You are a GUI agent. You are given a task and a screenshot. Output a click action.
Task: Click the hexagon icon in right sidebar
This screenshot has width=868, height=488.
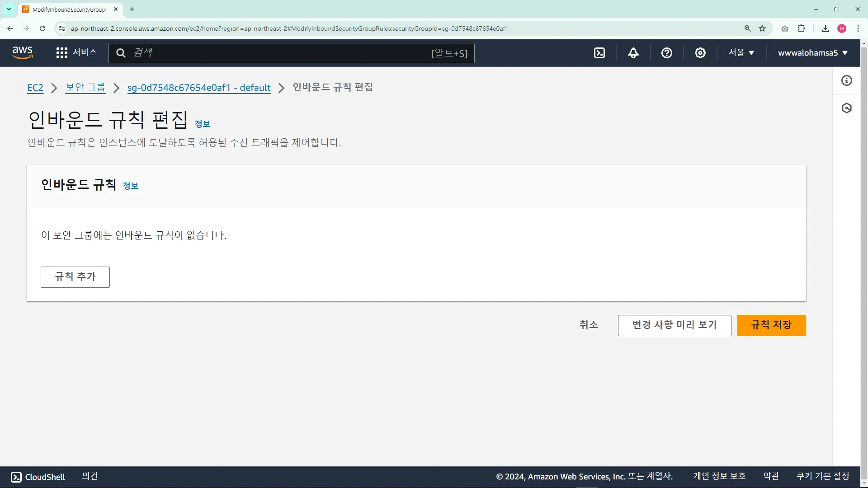[x=846, y=108]
